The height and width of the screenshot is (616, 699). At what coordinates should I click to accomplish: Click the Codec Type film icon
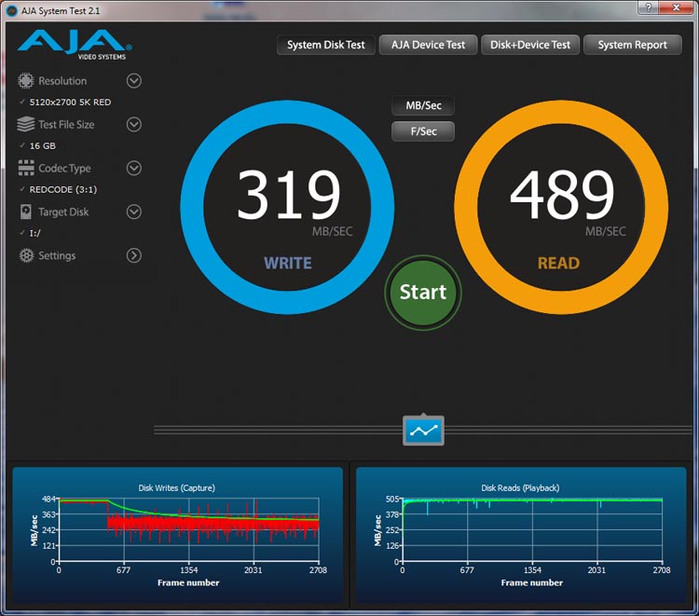point(26,168)
